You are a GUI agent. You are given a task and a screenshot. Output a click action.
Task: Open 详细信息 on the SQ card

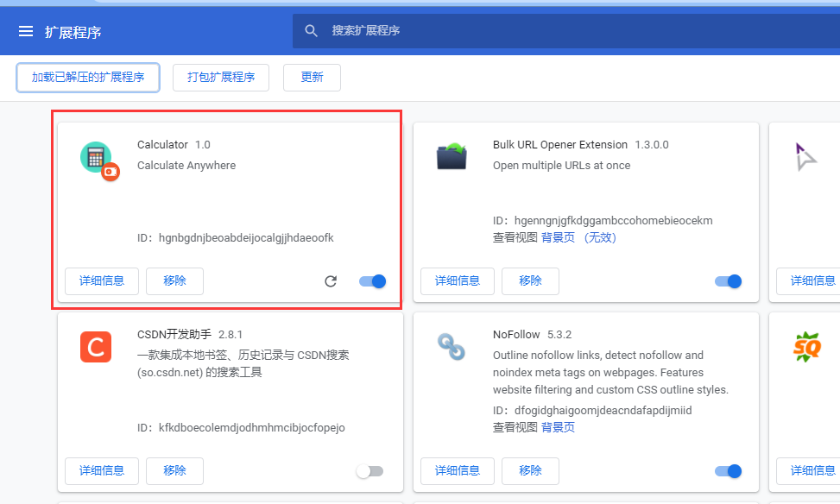click(x=808, y=471)
